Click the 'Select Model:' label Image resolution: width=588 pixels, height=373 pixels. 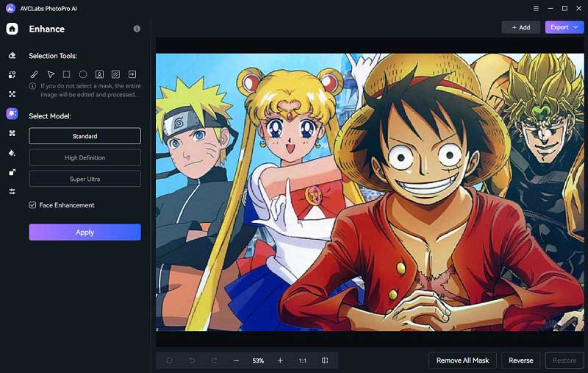click(50, 116)
